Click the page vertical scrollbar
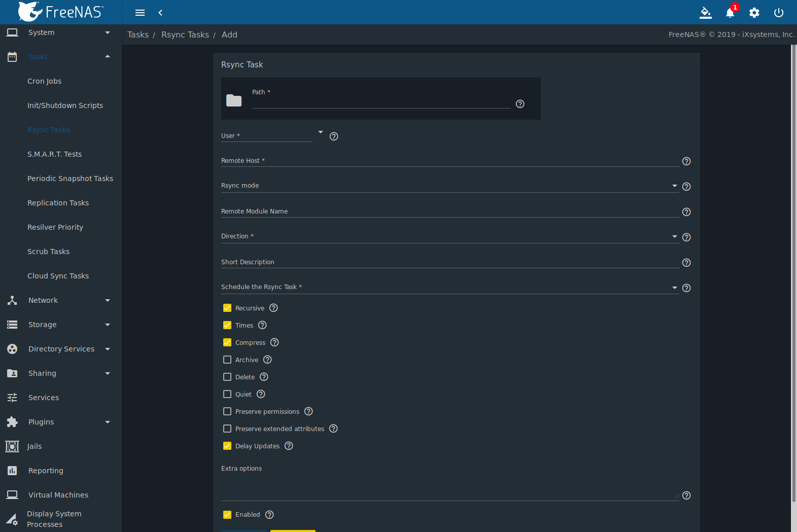The width and height of the screenshot is (797, 532). (x=794, y=274)
